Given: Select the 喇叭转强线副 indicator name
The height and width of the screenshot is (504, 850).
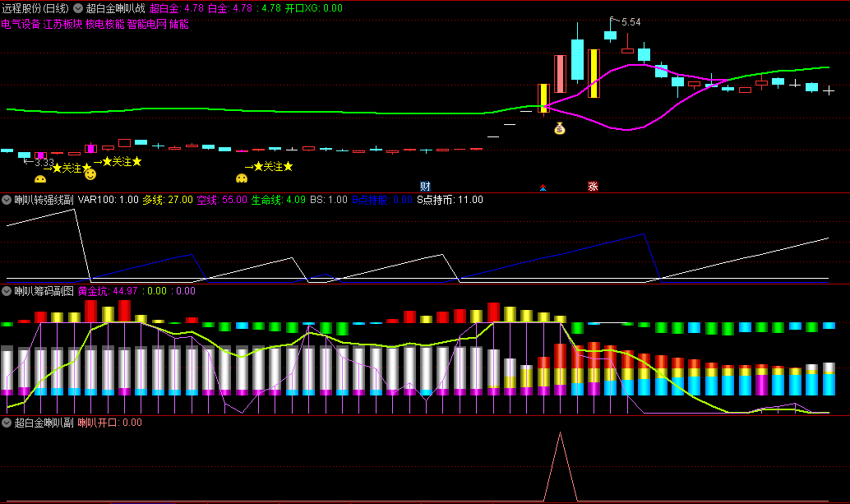Looking at the screenshot, I should [x=44, y=200].
